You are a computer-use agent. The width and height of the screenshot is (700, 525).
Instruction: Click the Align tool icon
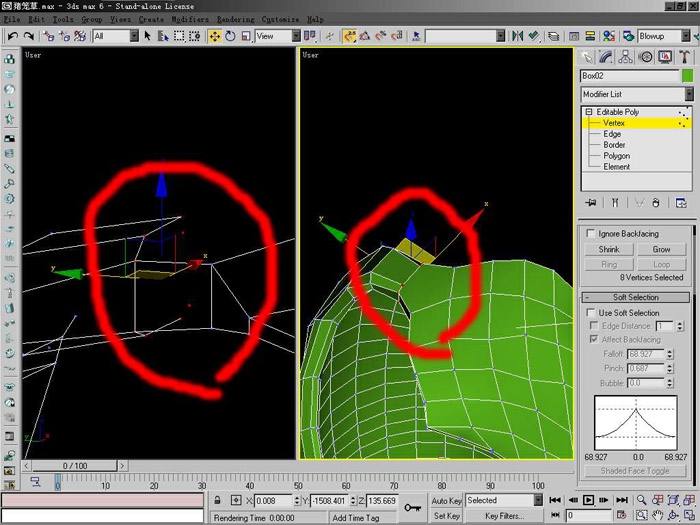pos(533,36)
